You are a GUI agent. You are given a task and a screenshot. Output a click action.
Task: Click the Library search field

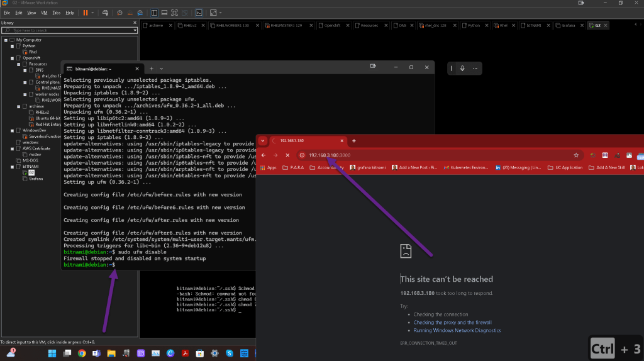click(x=68, y=30)
